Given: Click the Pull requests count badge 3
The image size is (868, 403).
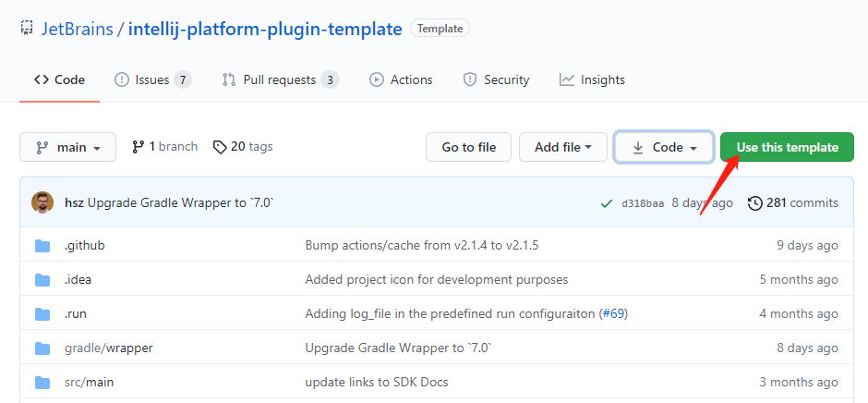Looking at the screenshot, I should [330, 79].
